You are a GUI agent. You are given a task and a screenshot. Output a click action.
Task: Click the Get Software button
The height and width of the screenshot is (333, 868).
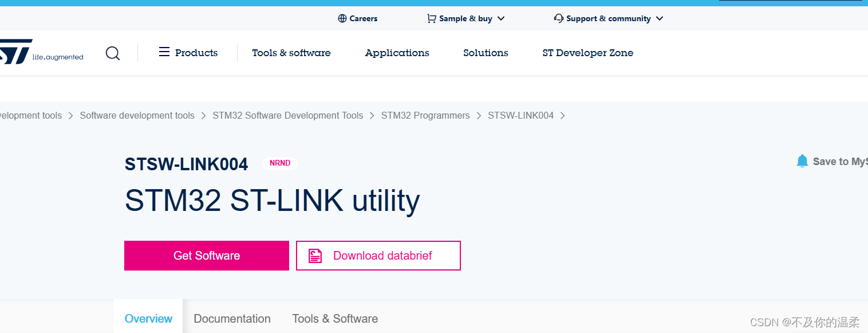coord(207,256)
